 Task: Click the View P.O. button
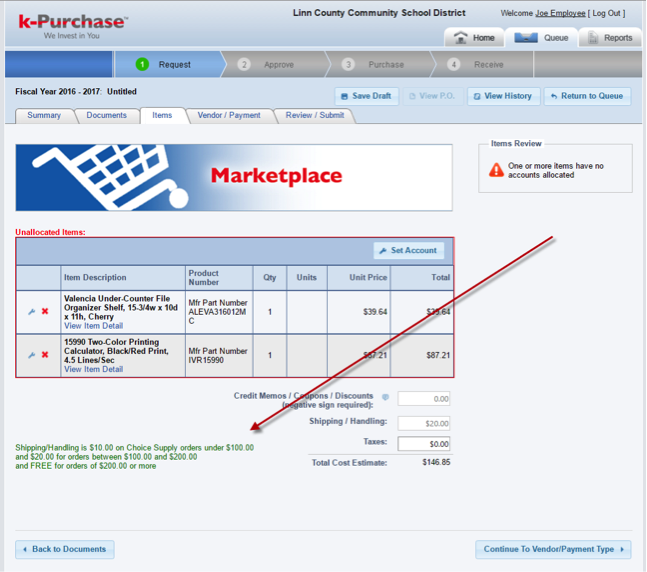(433, 96)
